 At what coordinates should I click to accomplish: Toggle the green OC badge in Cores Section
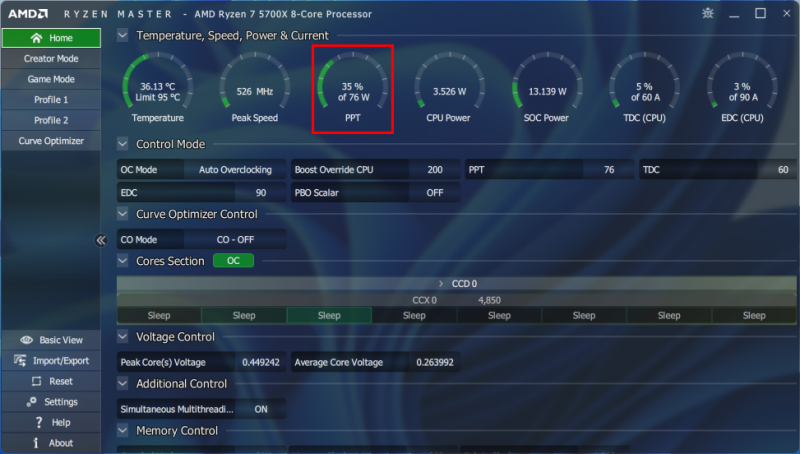(x=233, y=261)
